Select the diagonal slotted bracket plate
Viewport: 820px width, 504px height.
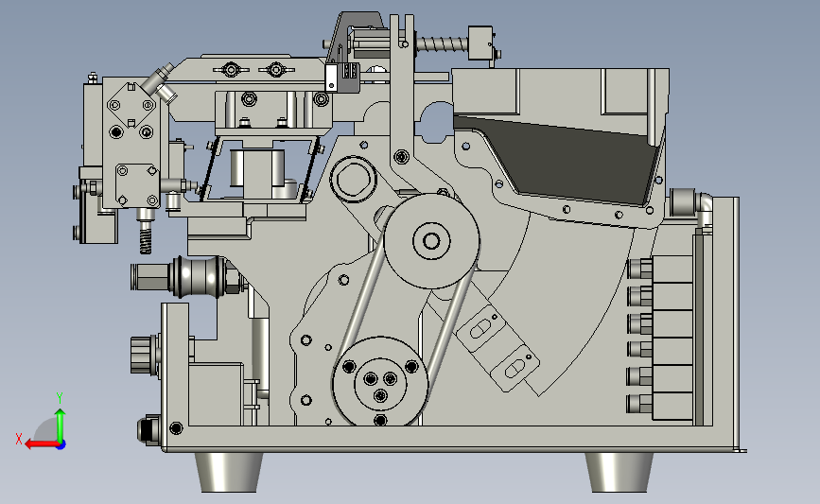click(497, 348)
